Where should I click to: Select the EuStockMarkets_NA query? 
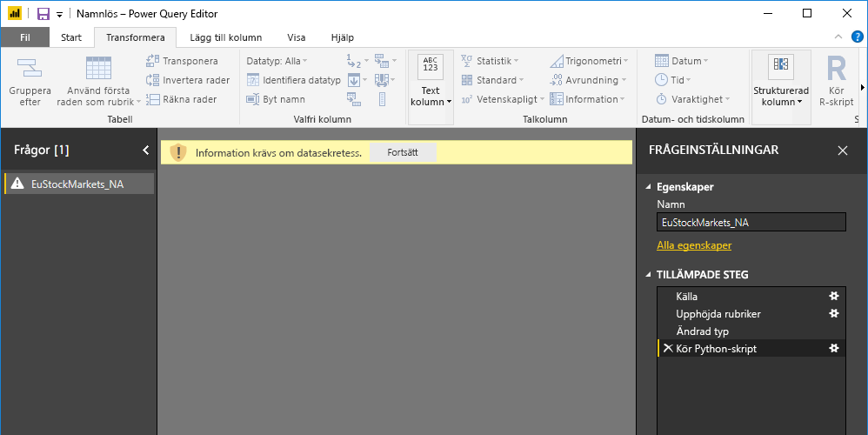(x=78, y=184)
